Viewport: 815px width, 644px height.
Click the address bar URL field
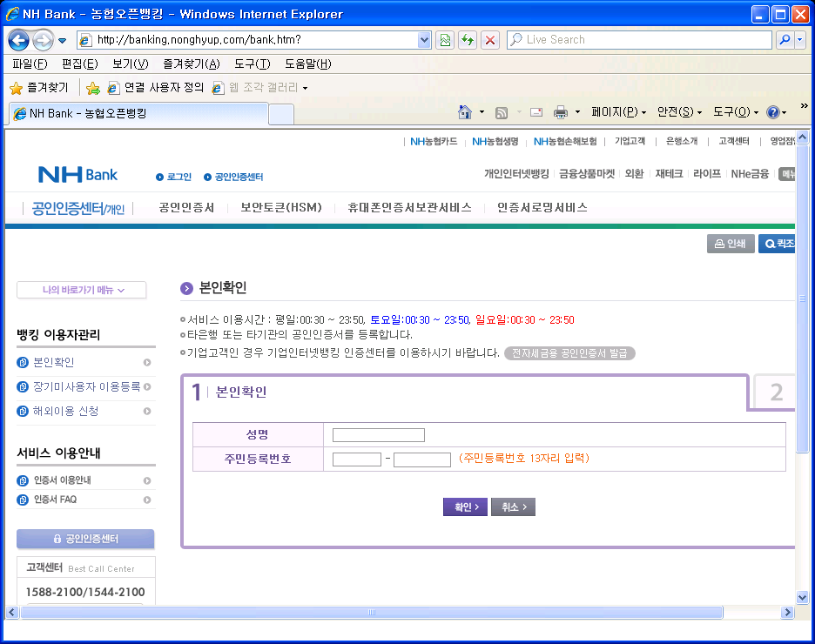254,40
